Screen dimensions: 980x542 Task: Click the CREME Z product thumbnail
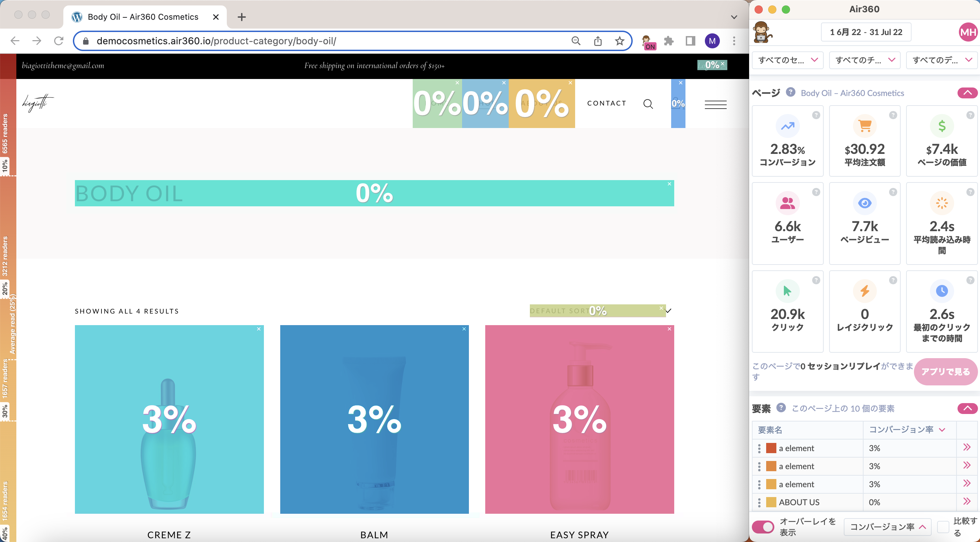click(169, 421)
